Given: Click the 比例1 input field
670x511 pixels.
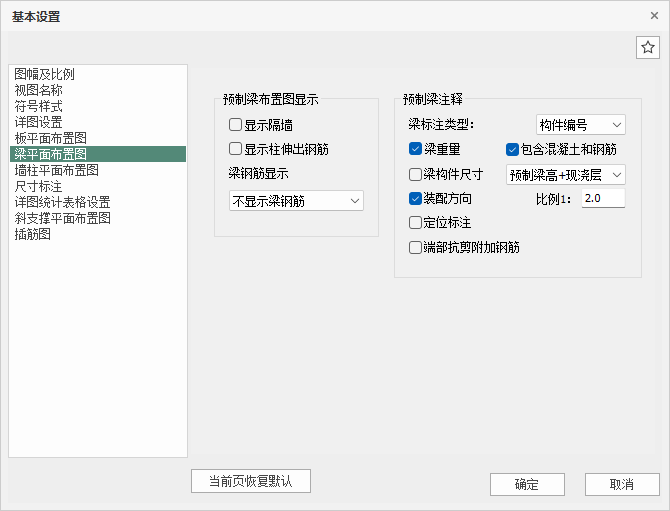Looking at the screenshot, I should [602, 198].
